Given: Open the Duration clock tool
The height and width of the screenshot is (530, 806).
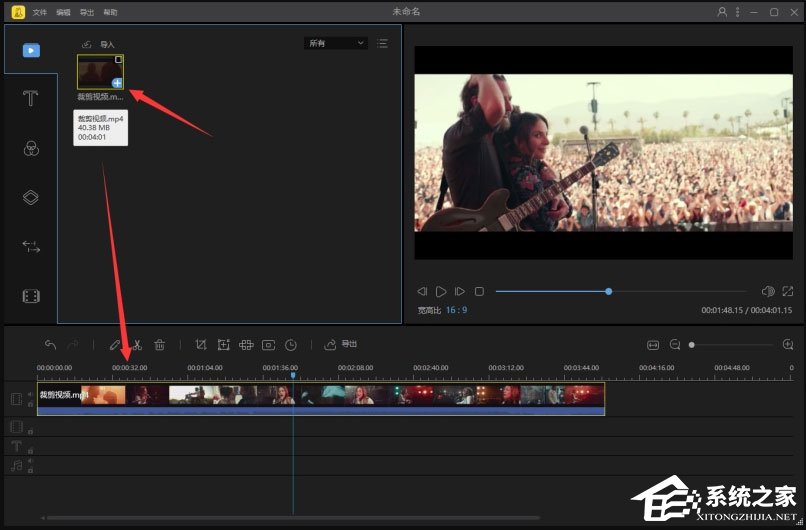Looking at the screenshot, I should coord(291,345).
